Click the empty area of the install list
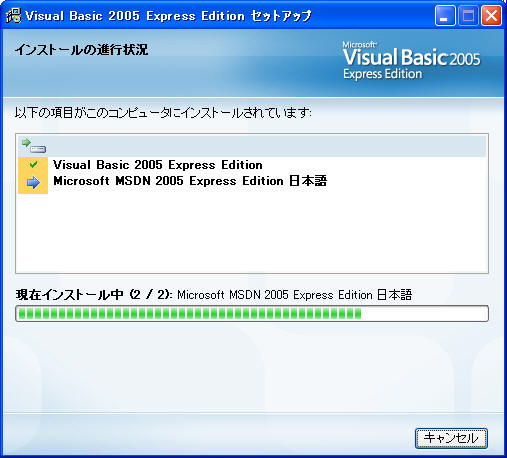507x458 pixels. 252,233
